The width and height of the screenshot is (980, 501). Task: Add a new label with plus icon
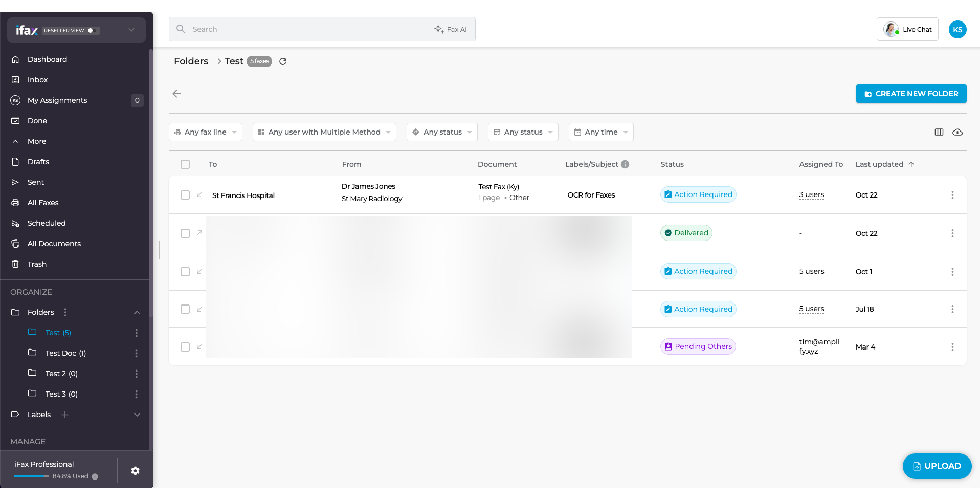[x=65, y=415]
